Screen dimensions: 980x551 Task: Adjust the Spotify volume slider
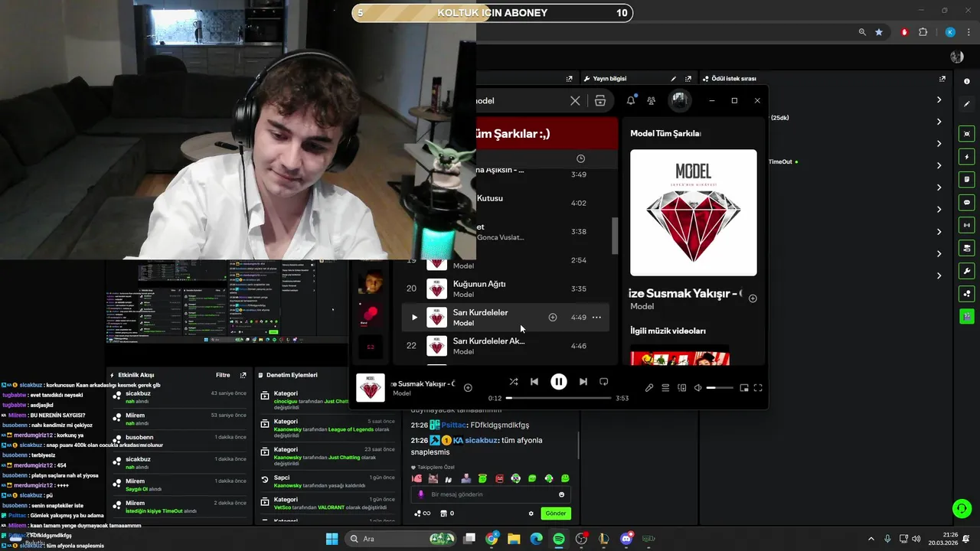click(x=720, y=388)
